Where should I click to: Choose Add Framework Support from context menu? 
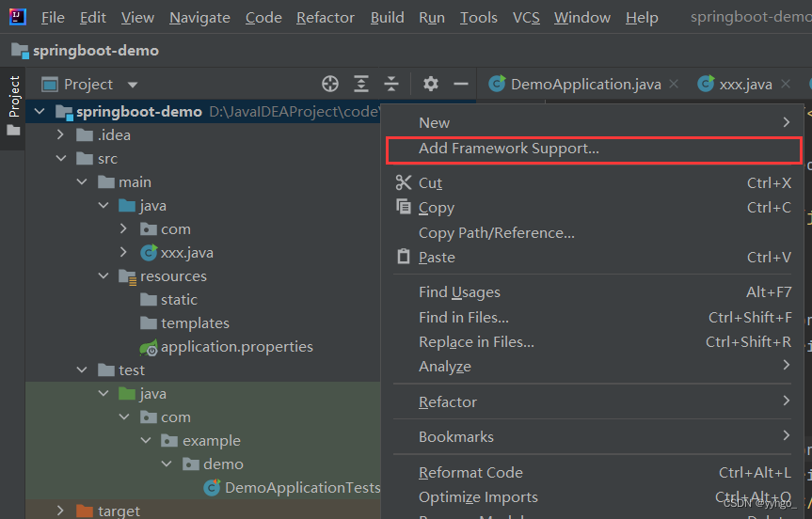pos(508,148)
